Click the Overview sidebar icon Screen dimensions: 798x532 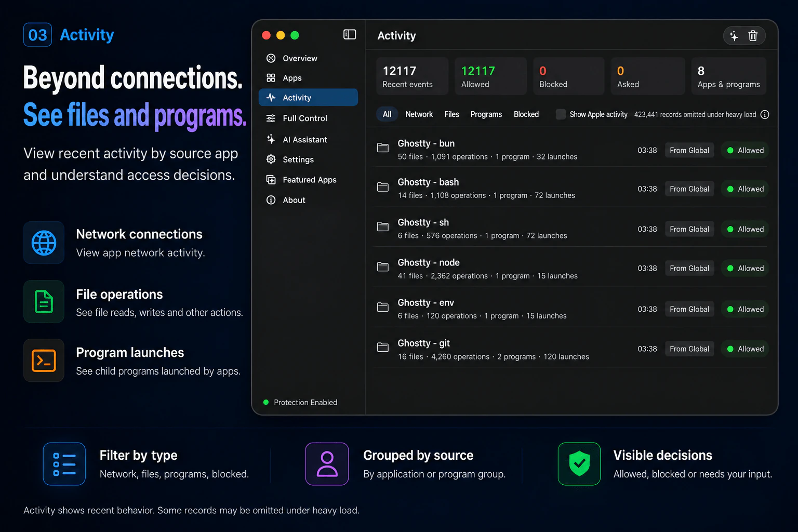tap(271, 58)
